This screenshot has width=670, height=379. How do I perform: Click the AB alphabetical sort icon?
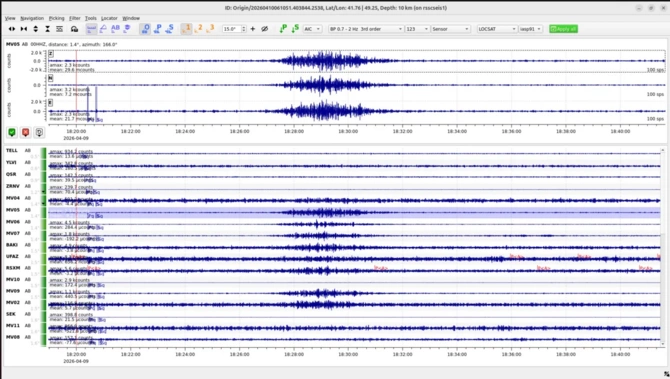[x=115, y=29]
